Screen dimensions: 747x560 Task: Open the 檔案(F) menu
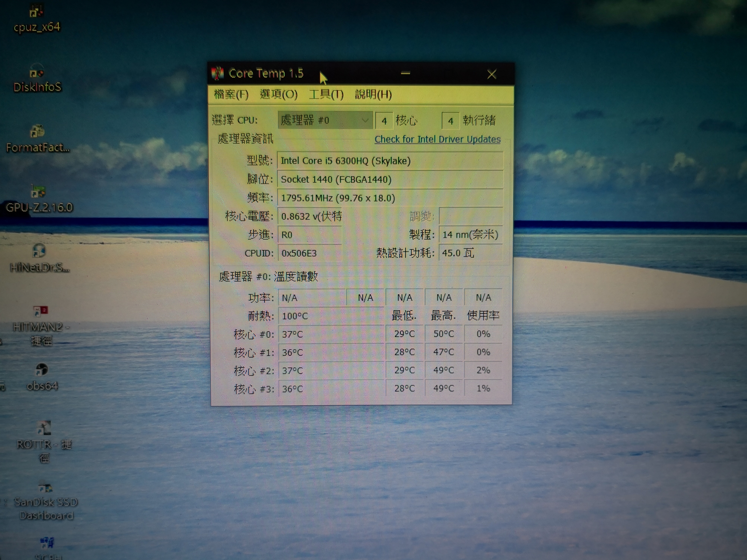point(231,94)
